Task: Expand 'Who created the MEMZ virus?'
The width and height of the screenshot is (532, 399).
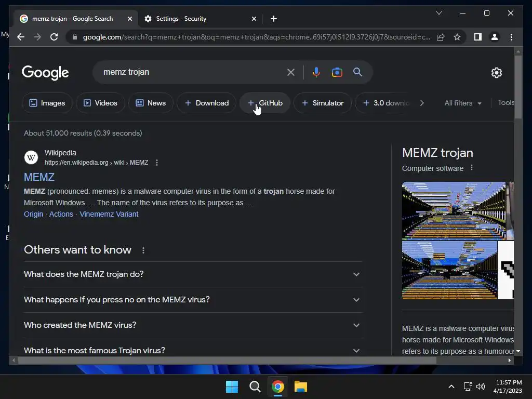Action: [x=193, y=325]
